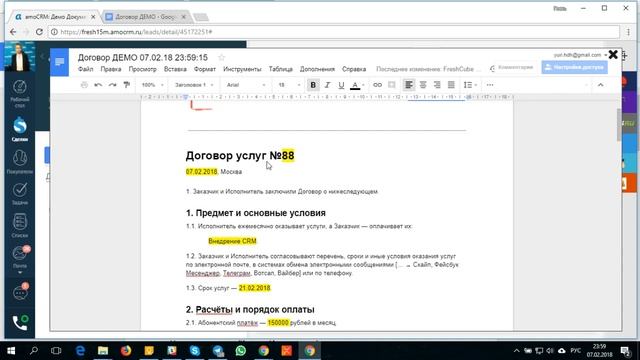The width and height of the screenshot is (640, 360).
Task: Click the Настройки доступа share button
Action: pos(574,67)
